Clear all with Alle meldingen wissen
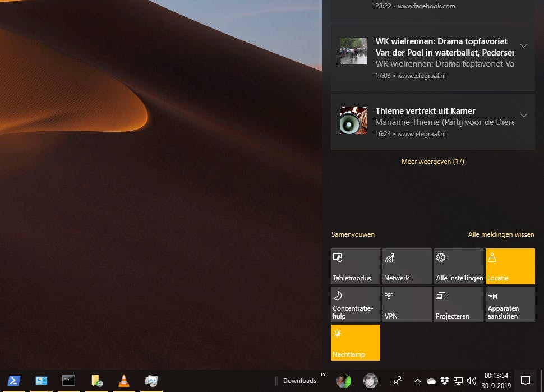Image resolution: width=544 pixels, height=392 pixels. pyautogui.click(x=501, y=234)
